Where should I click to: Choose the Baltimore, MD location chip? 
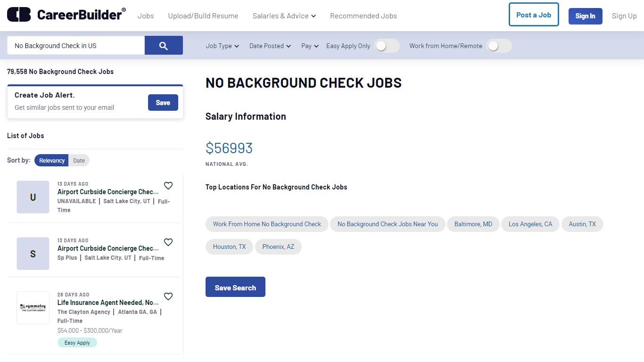pyautogui.click(x=473, y=224)
